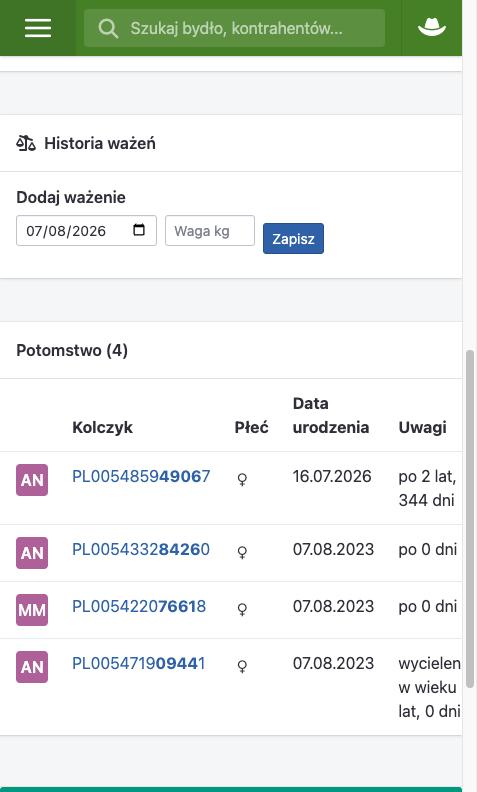
Task: Click the Waga kg input field
Action: coord(210,231)
